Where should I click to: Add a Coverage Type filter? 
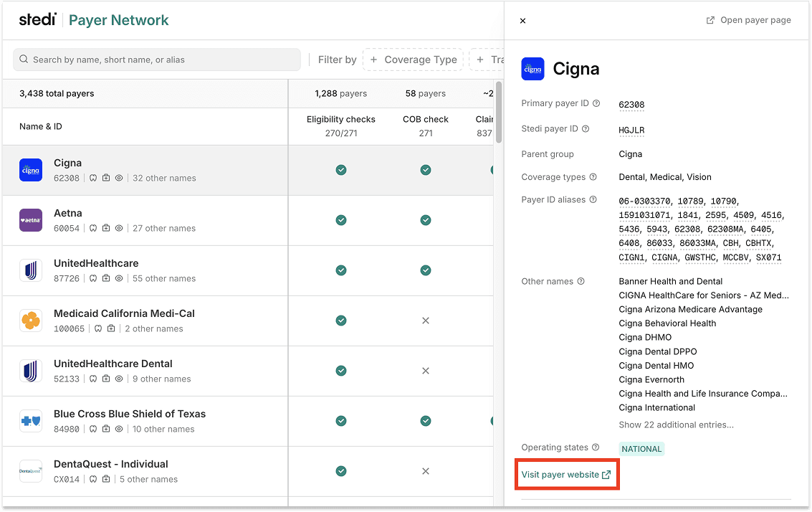tap(414, 60)
